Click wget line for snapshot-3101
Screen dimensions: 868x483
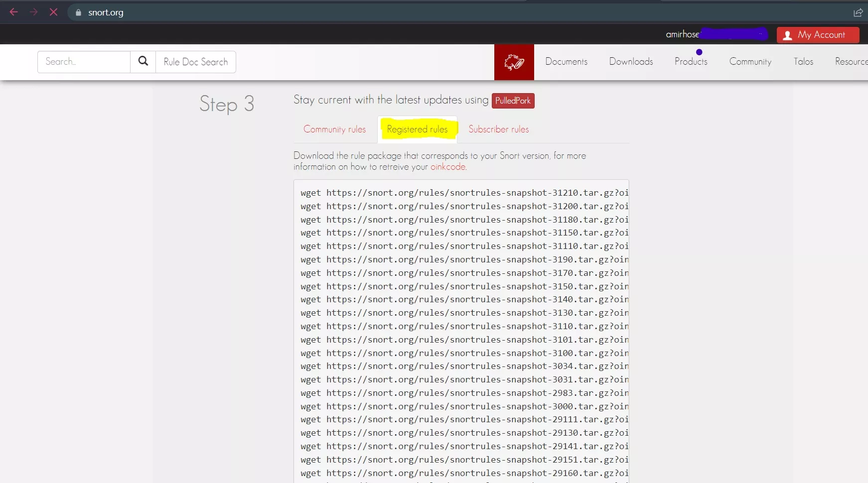[464, 340]
